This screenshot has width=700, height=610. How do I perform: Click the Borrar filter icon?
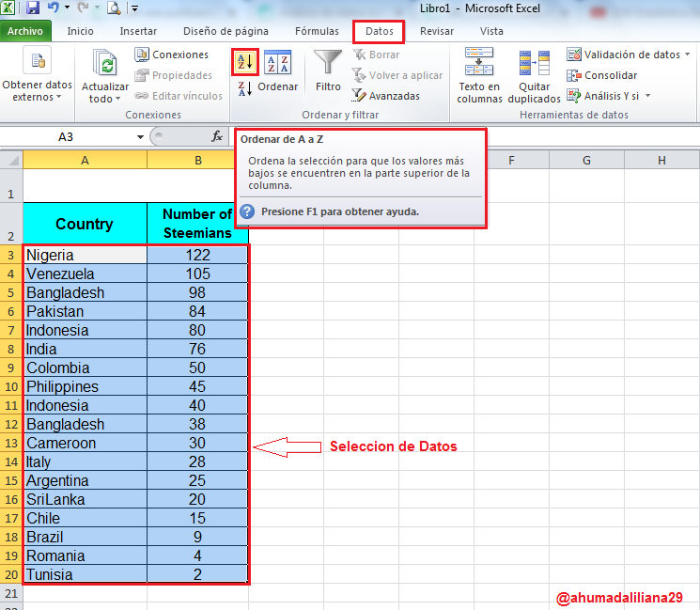[359, 55]
